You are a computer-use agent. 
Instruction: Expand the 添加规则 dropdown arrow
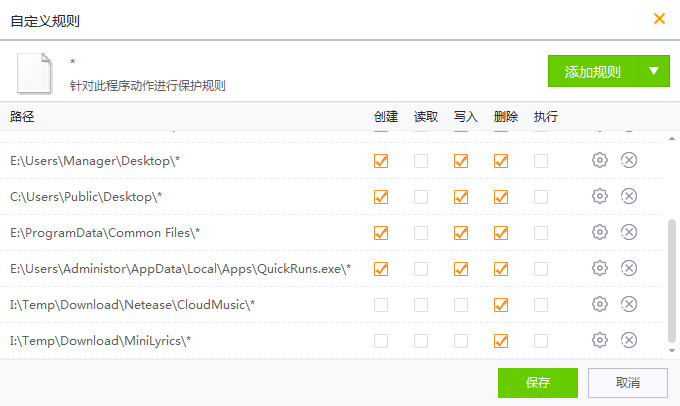coord(653,71)
